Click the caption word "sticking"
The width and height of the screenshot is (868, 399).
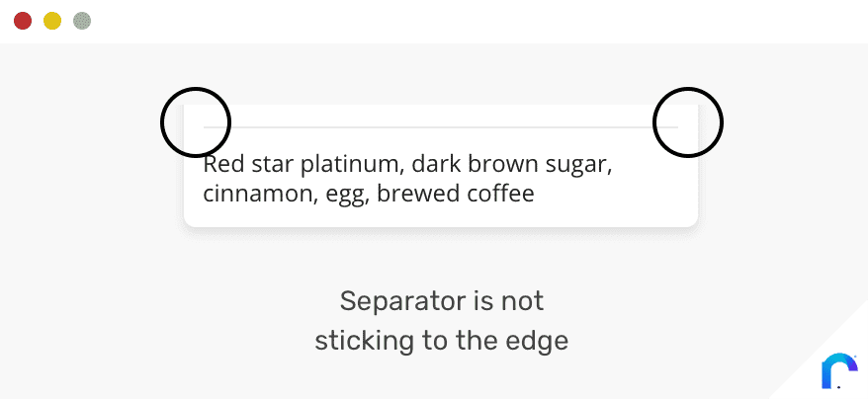364,342
